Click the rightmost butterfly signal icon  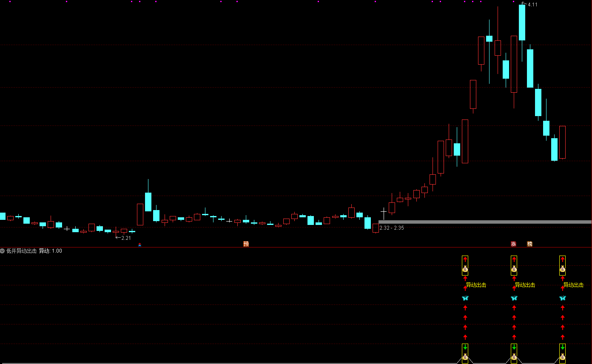point(562,298)
